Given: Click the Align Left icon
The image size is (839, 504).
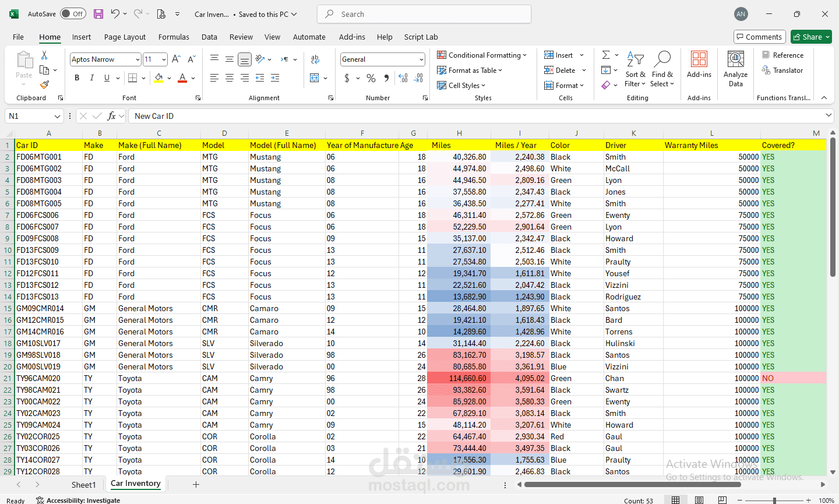Looking at the screenshot, I should 214,78.
